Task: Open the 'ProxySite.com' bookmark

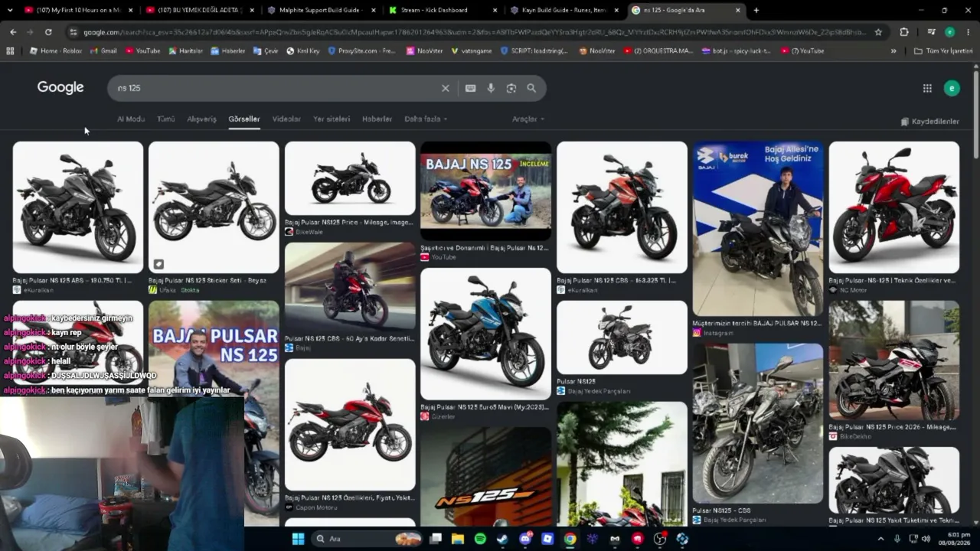Action: 361,51
